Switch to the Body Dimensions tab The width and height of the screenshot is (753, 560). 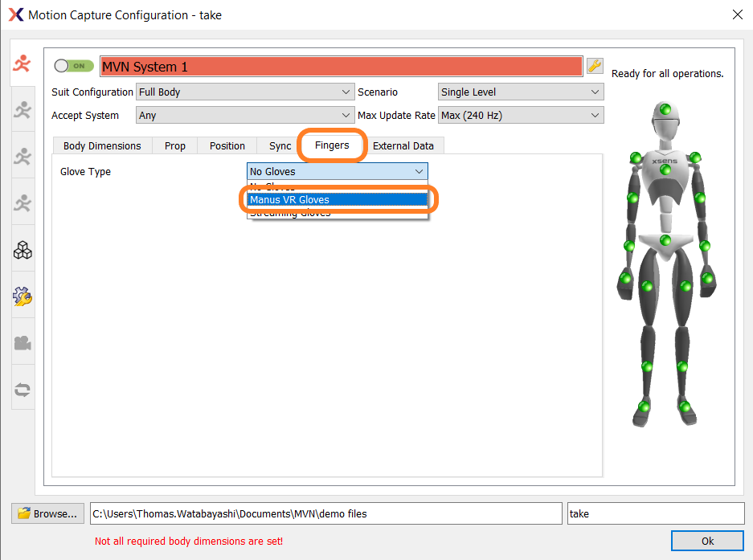[x=102, y=145]
